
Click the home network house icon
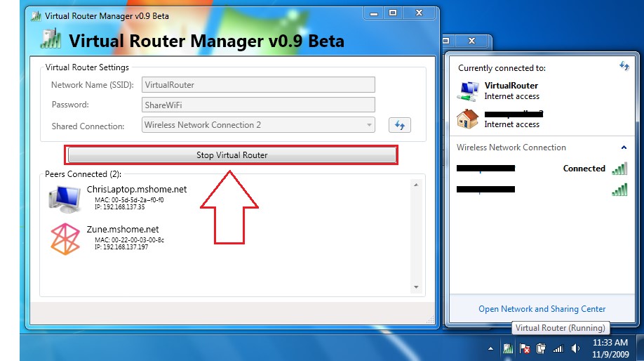point(468,119)
